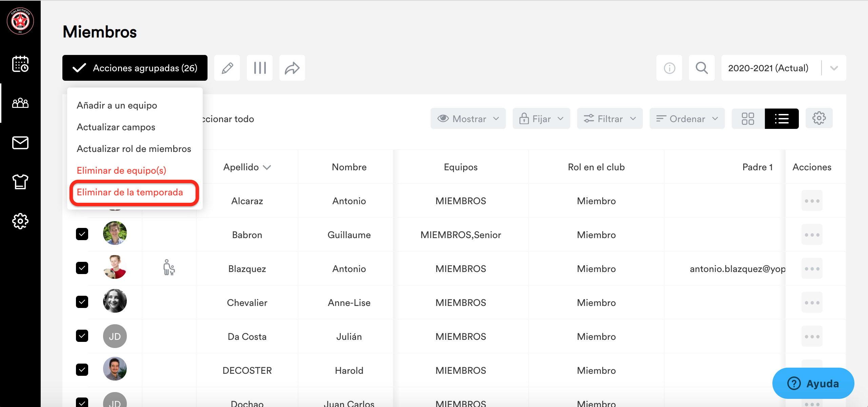Open the mail messages icon in sidebar
Viewport: 868px width, 407px height.
pyautogui.click(x=20, y=143)
